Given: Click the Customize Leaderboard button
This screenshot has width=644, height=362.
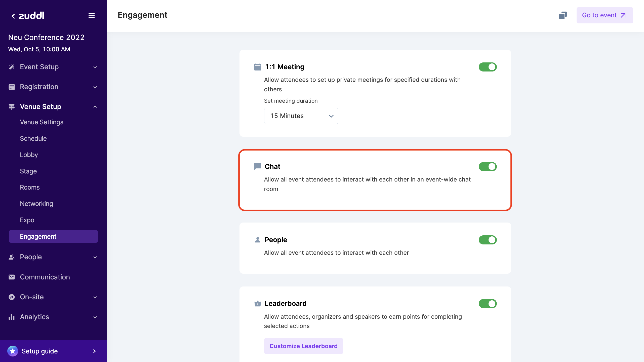Looking at the screenshot, I should 303,346.
